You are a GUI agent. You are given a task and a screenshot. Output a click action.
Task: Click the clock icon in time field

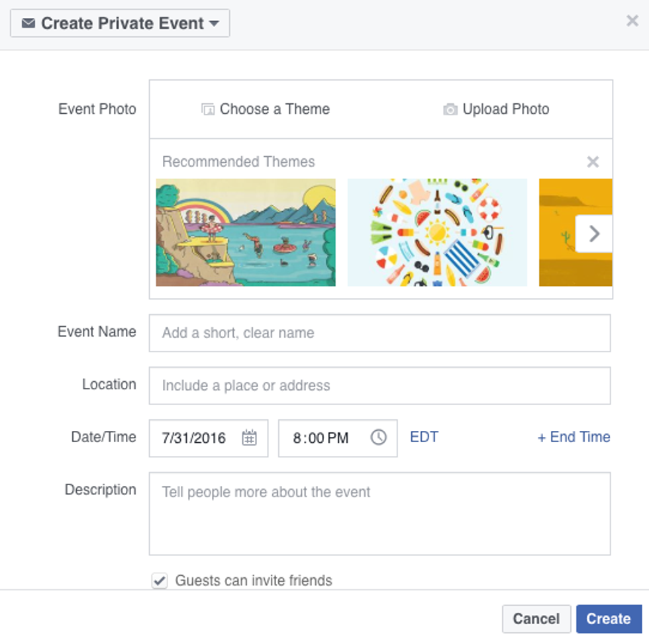tap(378, 437)
